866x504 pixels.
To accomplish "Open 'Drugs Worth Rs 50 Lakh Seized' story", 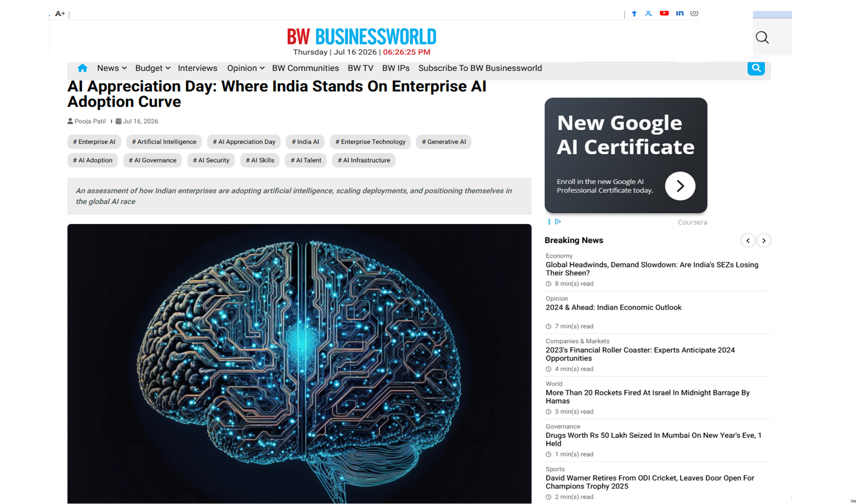I will click(x=654, y=439).
